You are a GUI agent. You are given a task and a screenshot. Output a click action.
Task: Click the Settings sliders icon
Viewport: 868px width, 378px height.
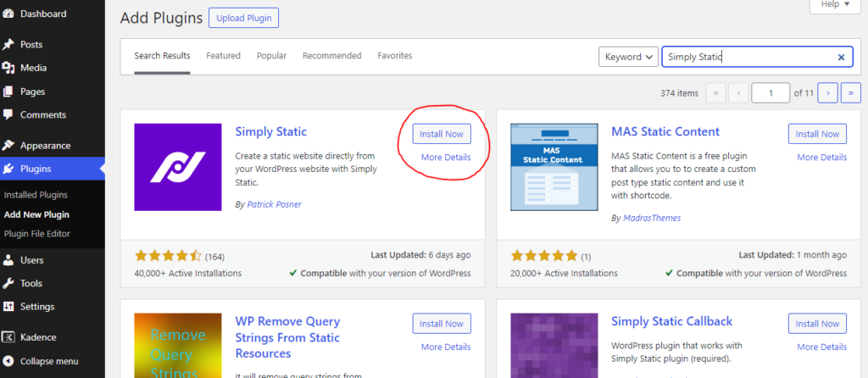(8, 306)
